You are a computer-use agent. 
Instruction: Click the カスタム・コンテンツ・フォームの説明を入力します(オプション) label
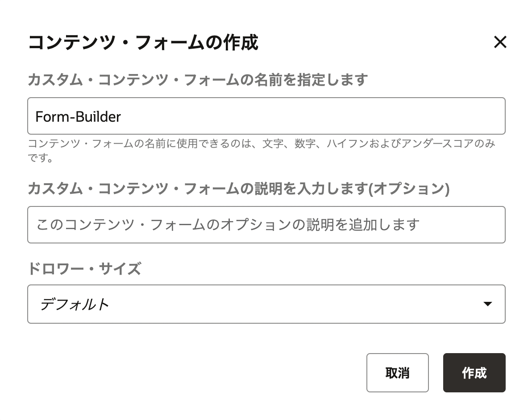pyautogui.click(x=238, y=189)
